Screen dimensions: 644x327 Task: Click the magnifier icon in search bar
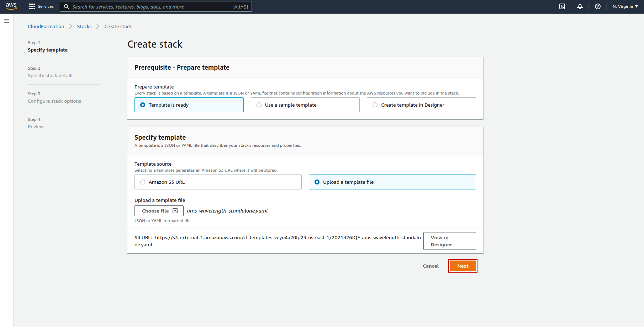coord(66,6)
